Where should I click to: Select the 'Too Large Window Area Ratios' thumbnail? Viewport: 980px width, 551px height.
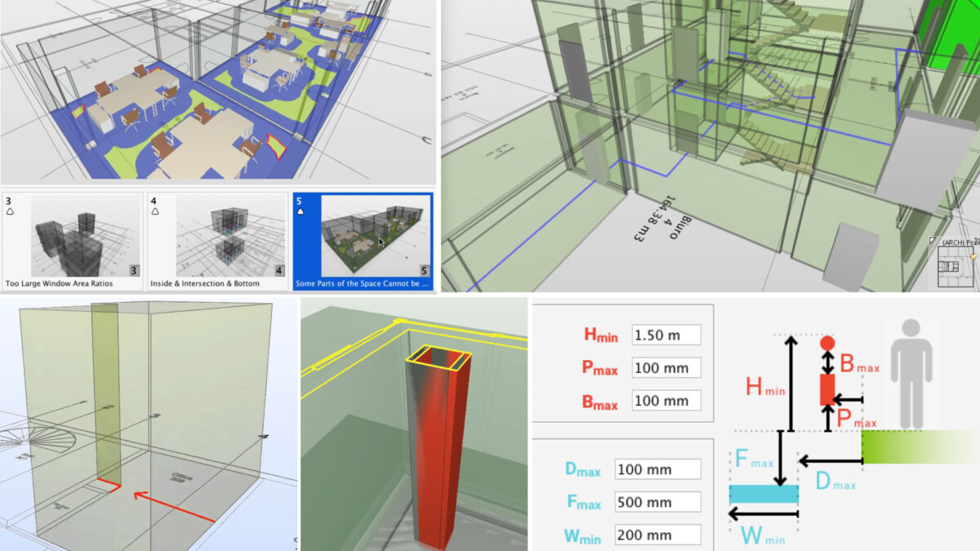[72, 240]
